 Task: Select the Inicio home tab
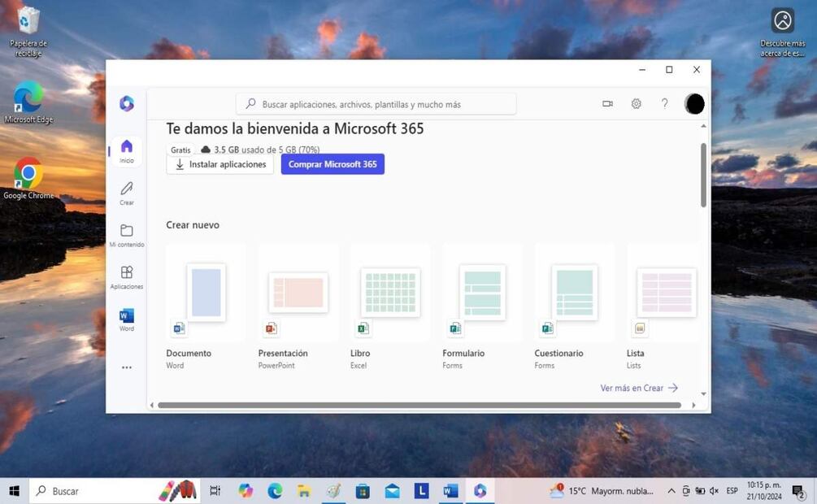click(x=126, y=150)
